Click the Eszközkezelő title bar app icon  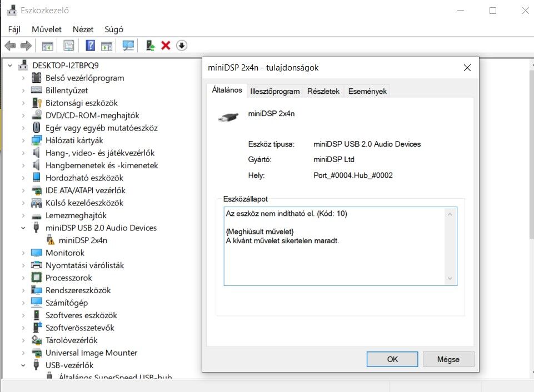(12, 10)
